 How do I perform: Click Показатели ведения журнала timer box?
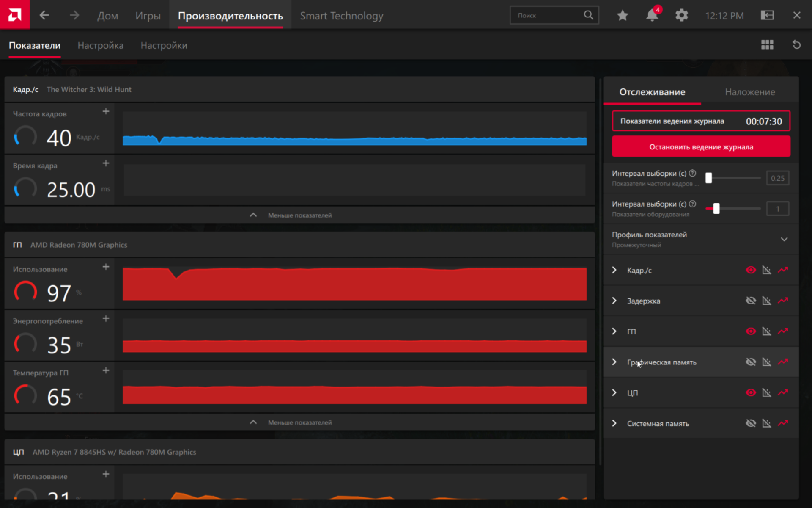coord(701,121)
